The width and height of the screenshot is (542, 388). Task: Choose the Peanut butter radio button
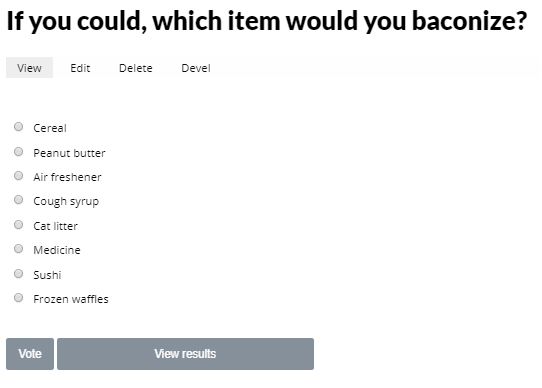(19, 152)
